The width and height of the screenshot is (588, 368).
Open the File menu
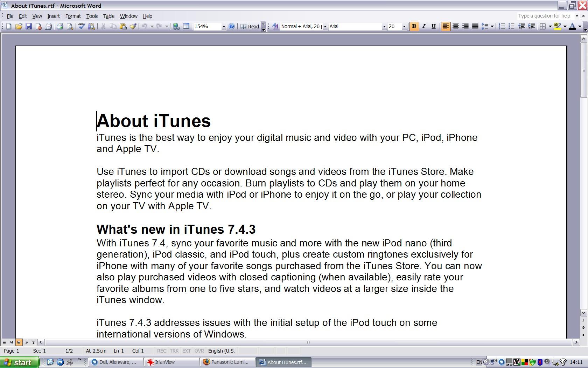[x=10, y=16]
